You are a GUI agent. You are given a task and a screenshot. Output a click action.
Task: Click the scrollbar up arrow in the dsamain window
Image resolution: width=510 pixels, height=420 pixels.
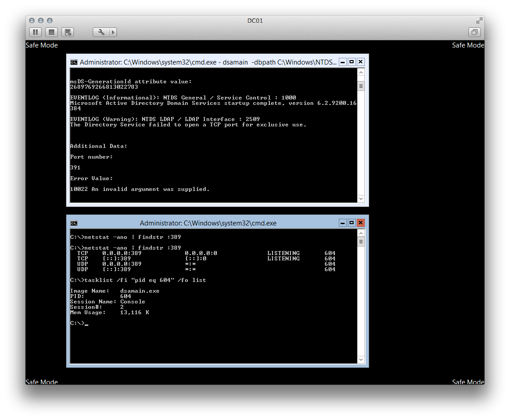361,71
